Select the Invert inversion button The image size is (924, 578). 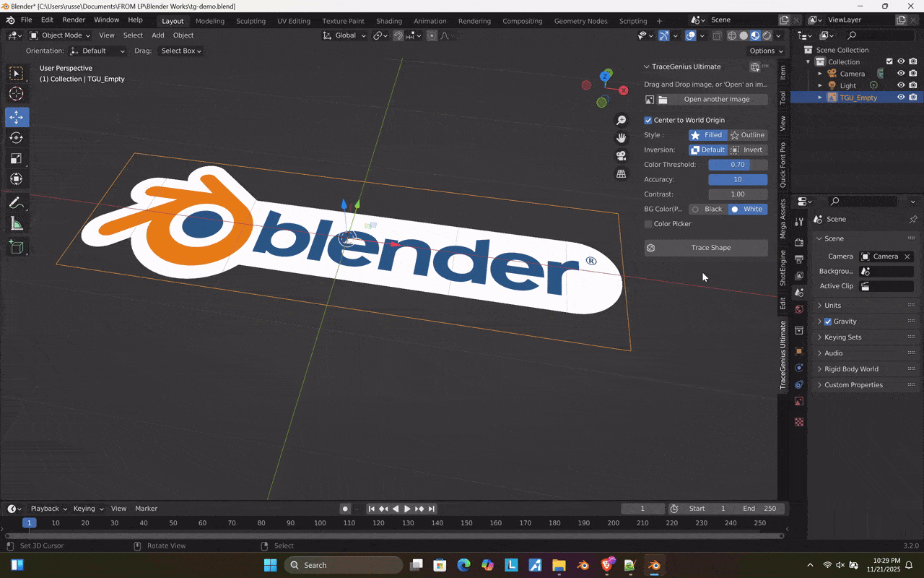click(748, 150)
